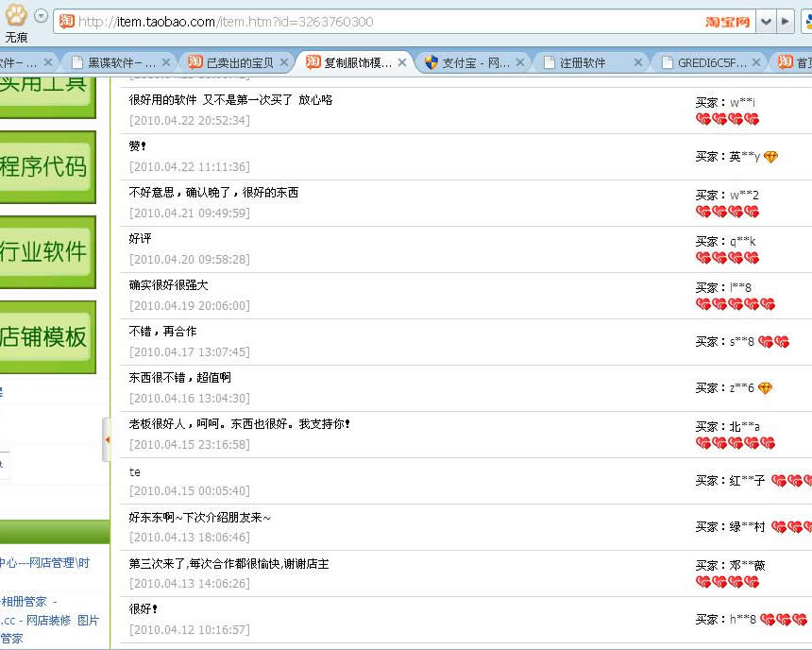Screen dimensions: 812x650
Task: Click timestamp 2010.04.20 09:58:28
Action: (x=190, y=259)
